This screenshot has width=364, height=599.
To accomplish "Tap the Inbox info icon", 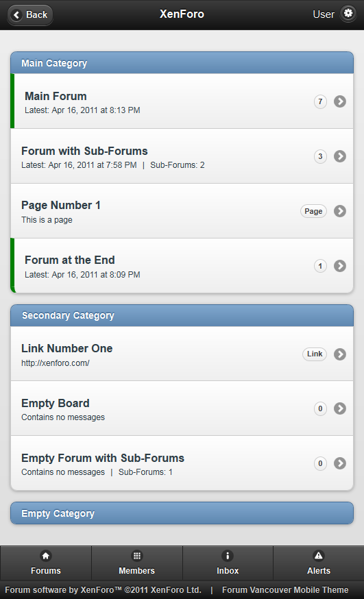I will [x=228, y=556].
